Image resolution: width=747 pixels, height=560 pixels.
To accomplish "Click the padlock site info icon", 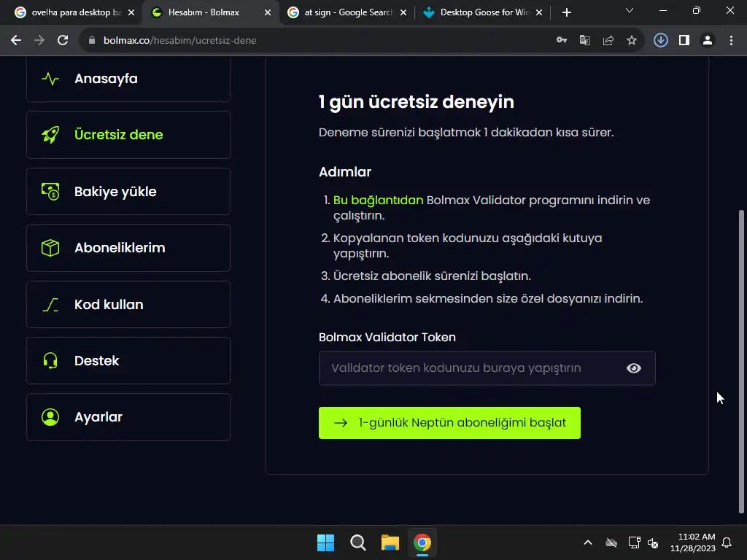I will coord(92,41).
